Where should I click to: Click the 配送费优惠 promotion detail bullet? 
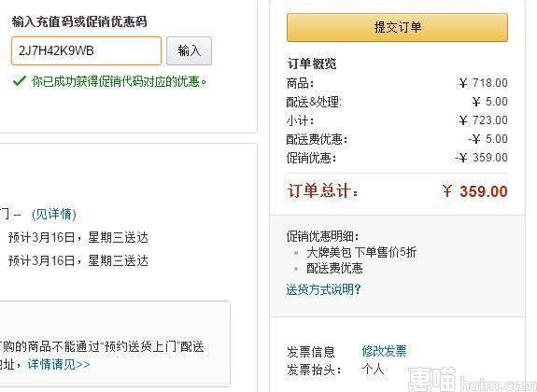(x=334, y=268)
